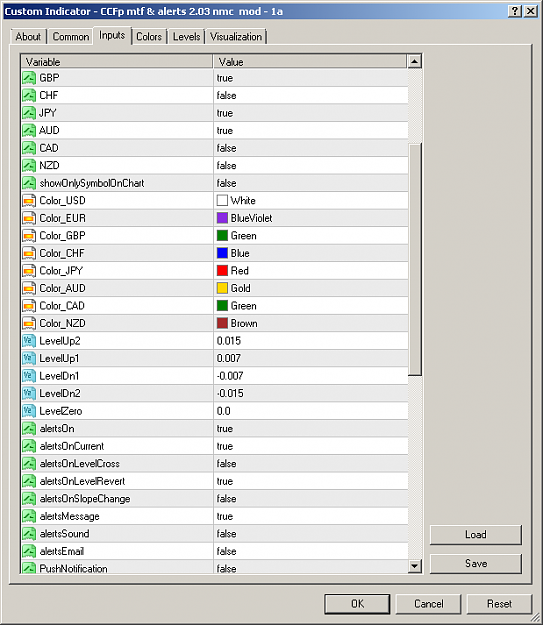Click the Brown swatch for Color_NZD
The height and width of the screenshot is (625, 543).
pos(222,323)
